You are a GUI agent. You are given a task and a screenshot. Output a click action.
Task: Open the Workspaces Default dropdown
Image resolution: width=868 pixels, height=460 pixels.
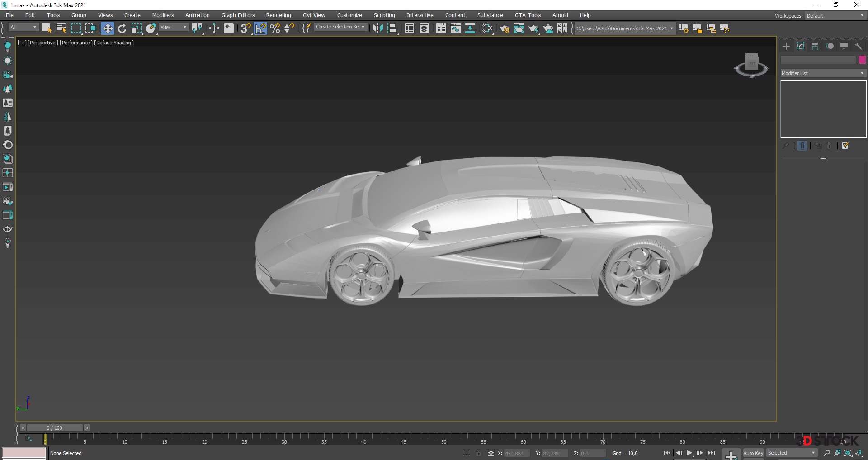point(835,16)
